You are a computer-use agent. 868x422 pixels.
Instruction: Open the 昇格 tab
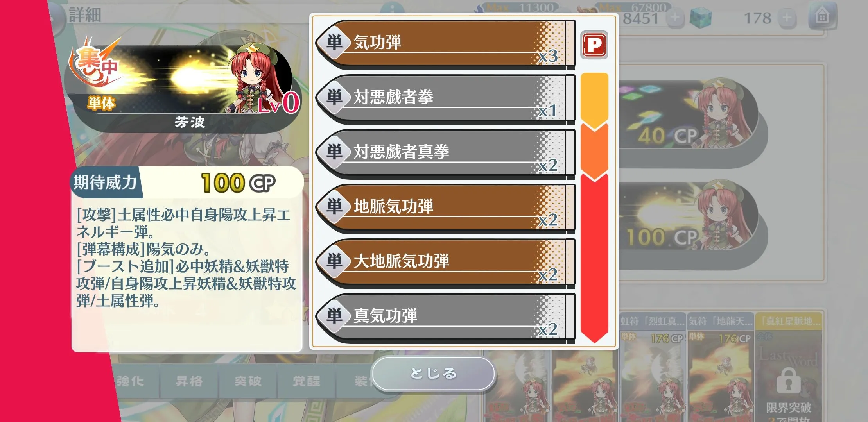pos(189,381)
